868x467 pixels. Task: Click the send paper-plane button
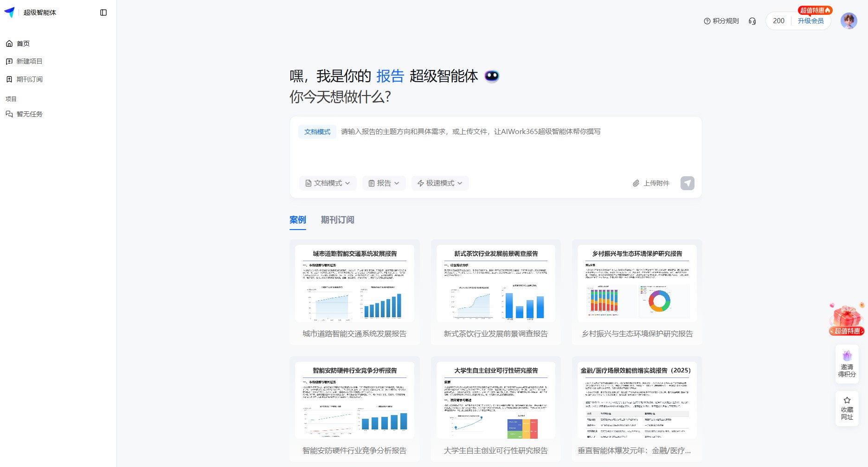[x=688, y=183]
